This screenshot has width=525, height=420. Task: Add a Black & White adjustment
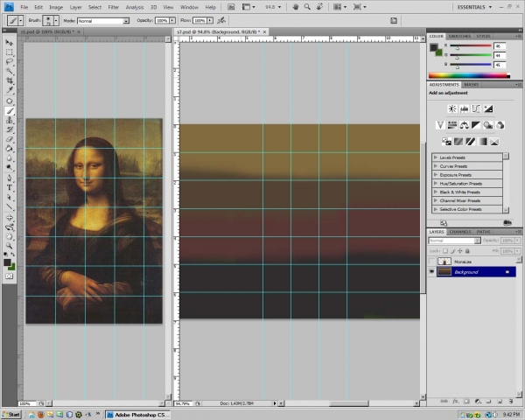pyautogui.click(x=476, y=125)
